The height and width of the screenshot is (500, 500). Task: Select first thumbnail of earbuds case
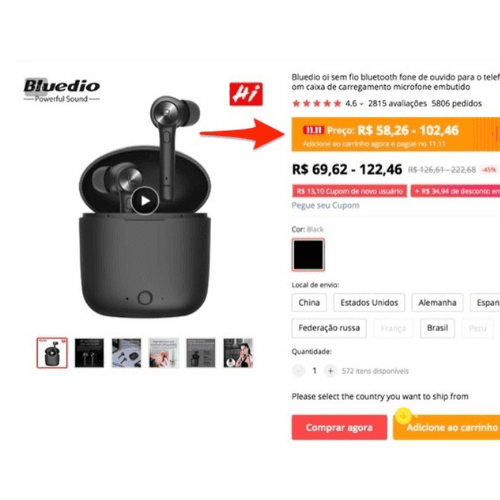click(x=52, y=353)
